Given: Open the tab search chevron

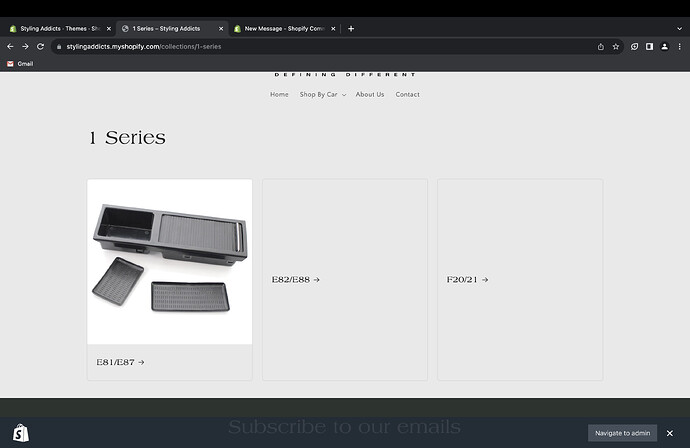Looking at the screenshot, I should [679, 29].
